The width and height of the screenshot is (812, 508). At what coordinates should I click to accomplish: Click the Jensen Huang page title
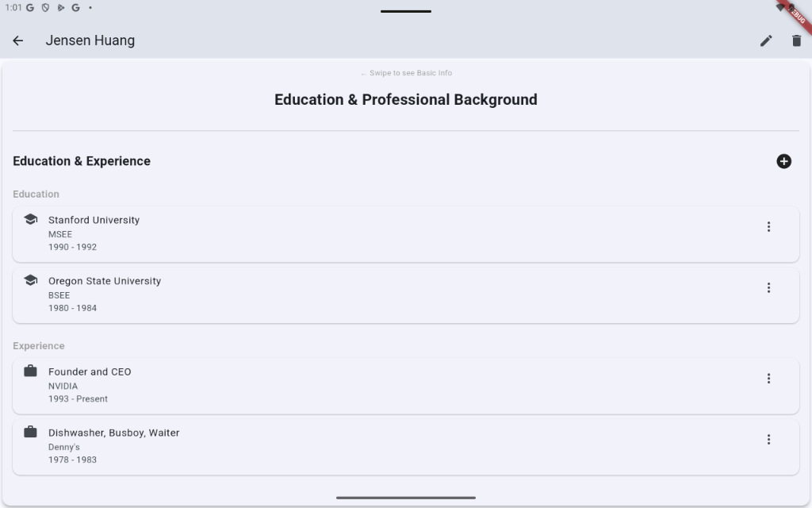[90, 40]
